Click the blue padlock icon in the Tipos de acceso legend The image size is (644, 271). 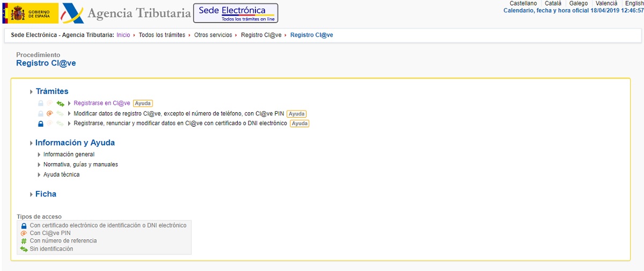(x=24, y=226)
